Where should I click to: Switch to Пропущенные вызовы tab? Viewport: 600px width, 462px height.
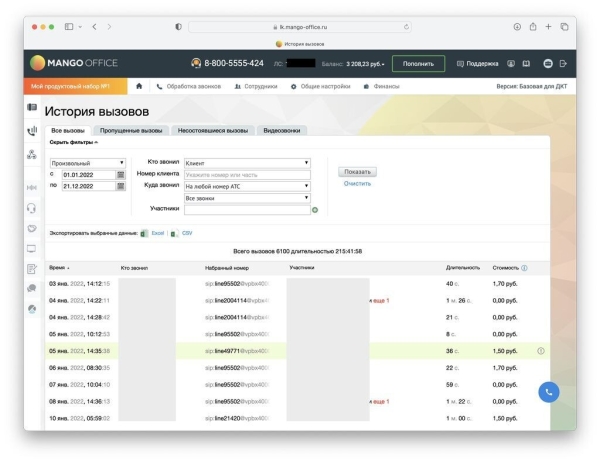(x=130, y=130)
